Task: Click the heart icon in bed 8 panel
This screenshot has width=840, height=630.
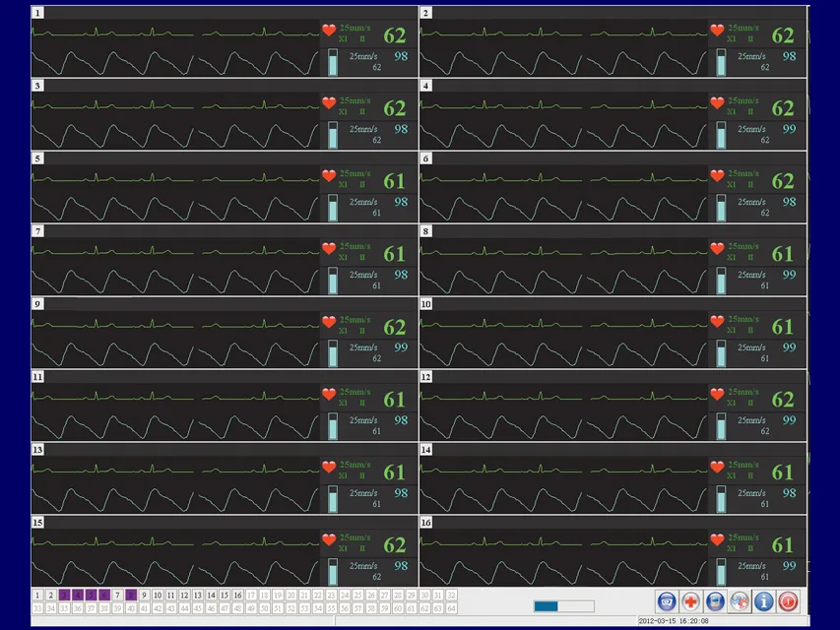Action: (x=717, y=249)
